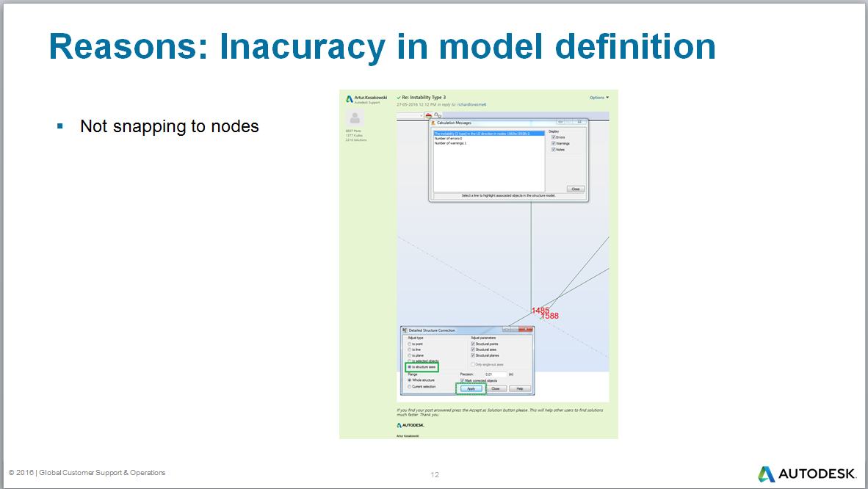Image resolution: width=868 pixels, height=489 pixels.
Task: Click Close in Calculation Messages dialog
Action: (x=576, y=189)
